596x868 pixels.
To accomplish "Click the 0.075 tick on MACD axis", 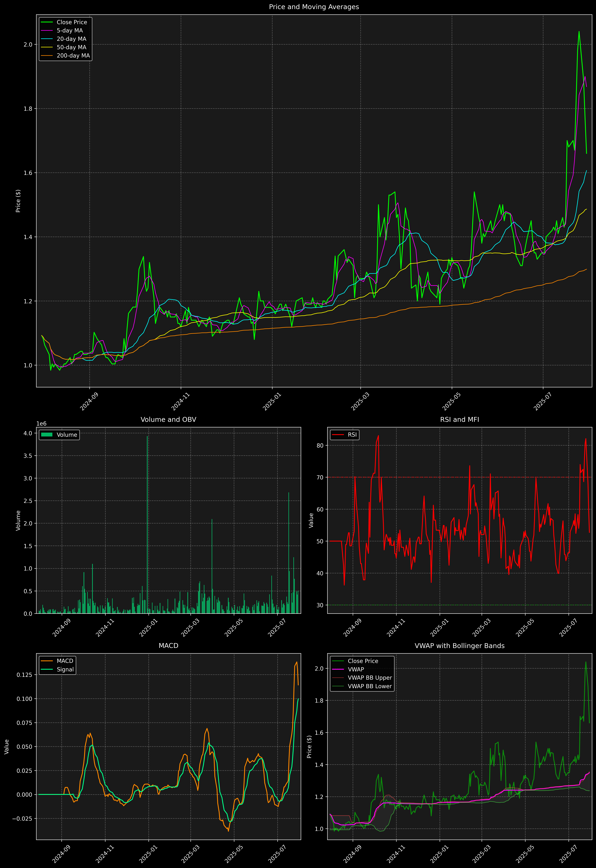I will pyautogui.click(x=25, y=723).
